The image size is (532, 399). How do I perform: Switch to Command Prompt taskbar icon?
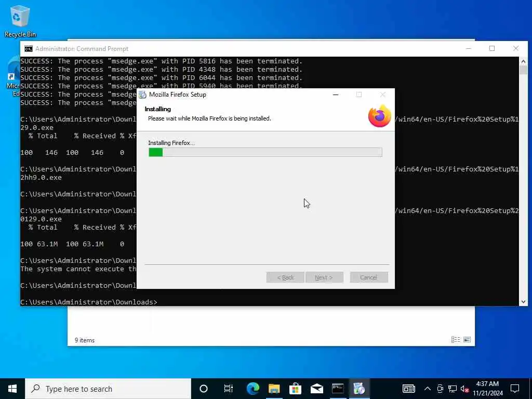[x=338, y=389]
